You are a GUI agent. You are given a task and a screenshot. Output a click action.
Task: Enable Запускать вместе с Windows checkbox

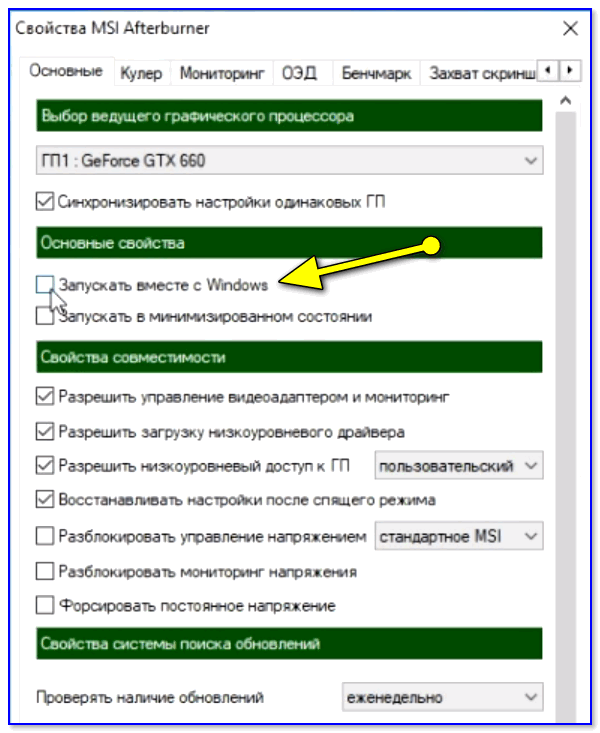(44, 284)
